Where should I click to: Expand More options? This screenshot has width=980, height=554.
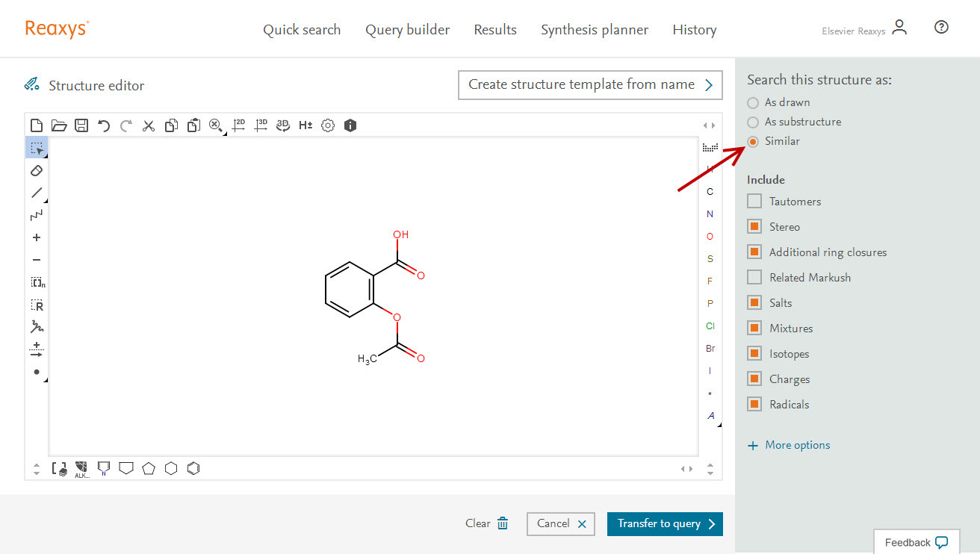point(789,445)
